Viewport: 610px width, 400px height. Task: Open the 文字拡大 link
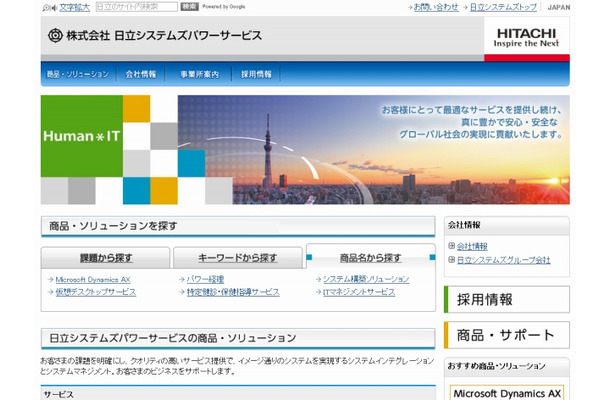pos(74,7)
